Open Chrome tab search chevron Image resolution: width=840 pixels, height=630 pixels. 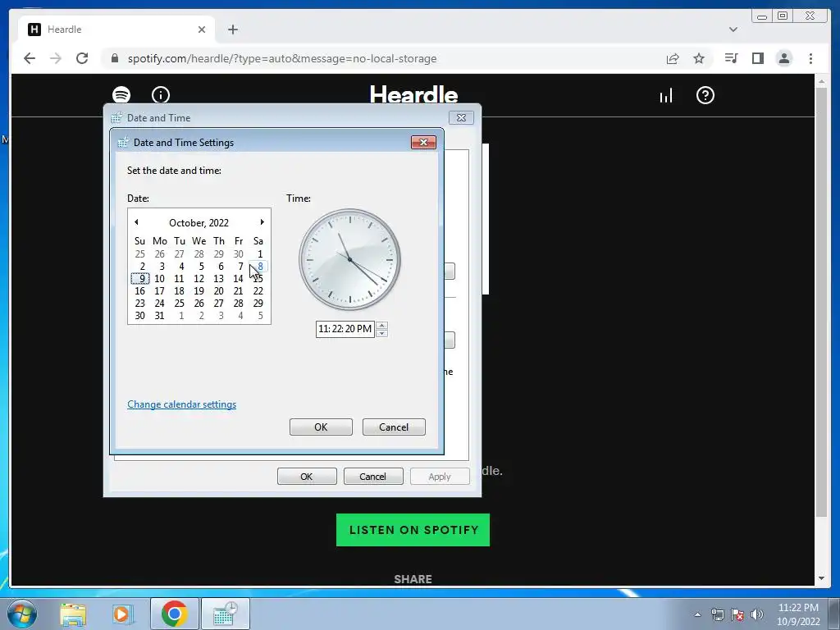733,30
